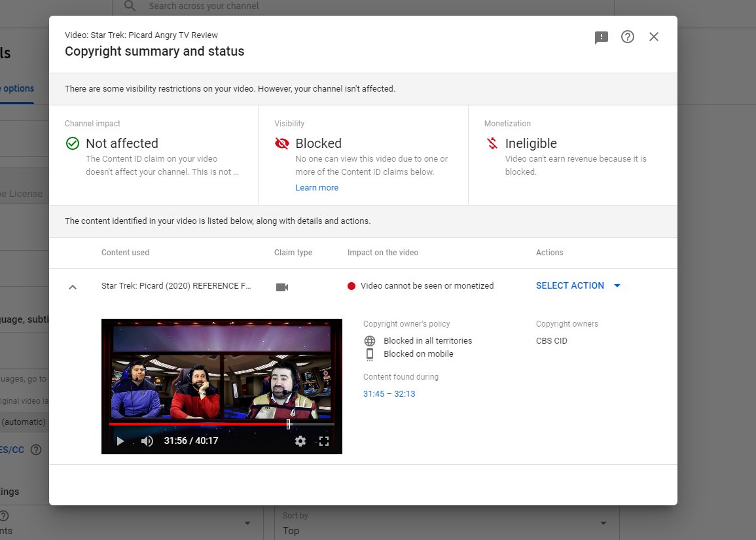Click the red impact status dot

pyautogui.click(x=351, y=286)
